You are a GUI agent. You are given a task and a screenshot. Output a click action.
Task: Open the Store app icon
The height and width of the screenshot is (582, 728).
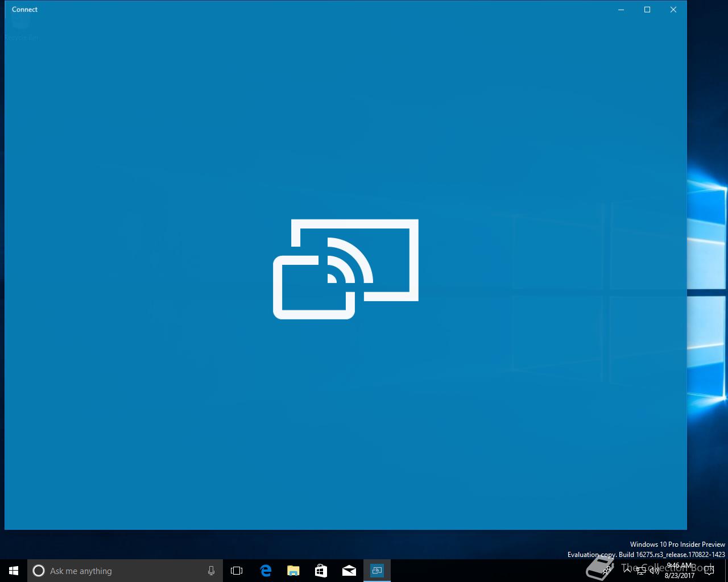pos(321,571)
